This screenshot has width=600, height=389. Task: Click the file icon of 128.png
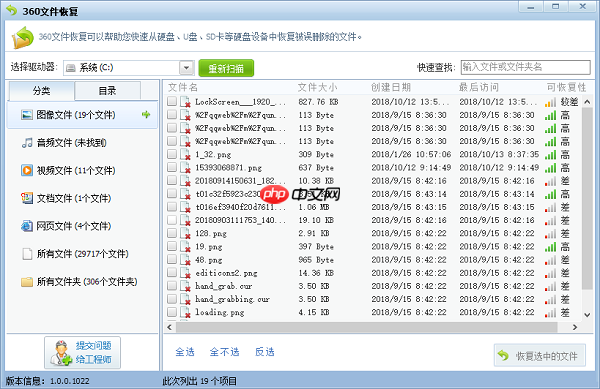[186, 233]
